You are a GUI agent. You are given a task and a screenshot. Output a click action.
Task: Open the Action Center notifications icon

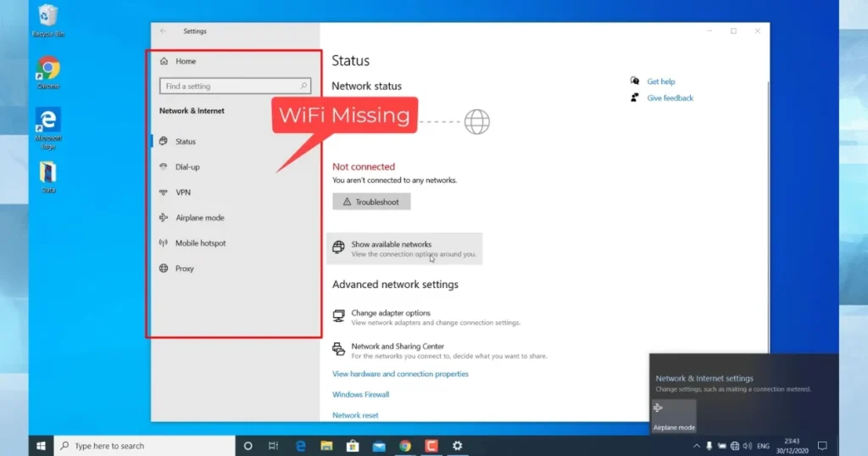(822, 446)
